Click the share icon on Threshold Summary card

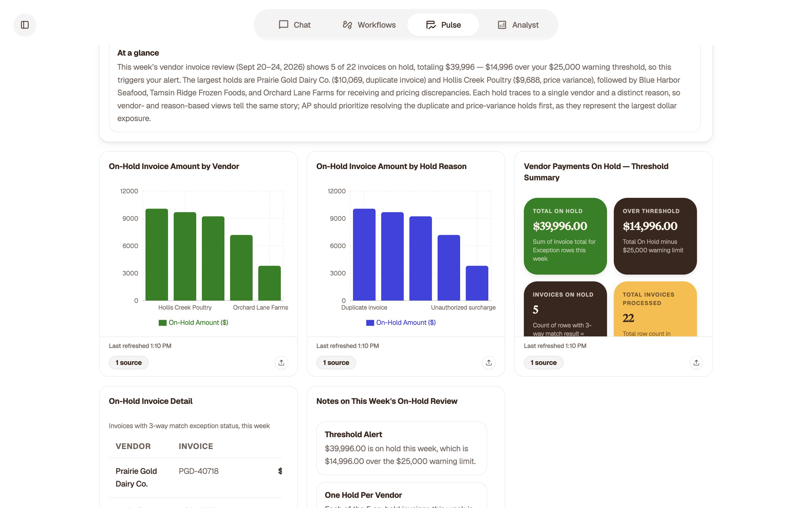coord(696,363)
